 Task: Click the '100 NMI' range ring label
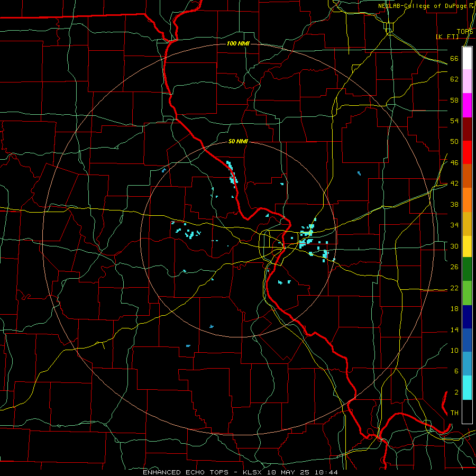click(x=238, y=44)
